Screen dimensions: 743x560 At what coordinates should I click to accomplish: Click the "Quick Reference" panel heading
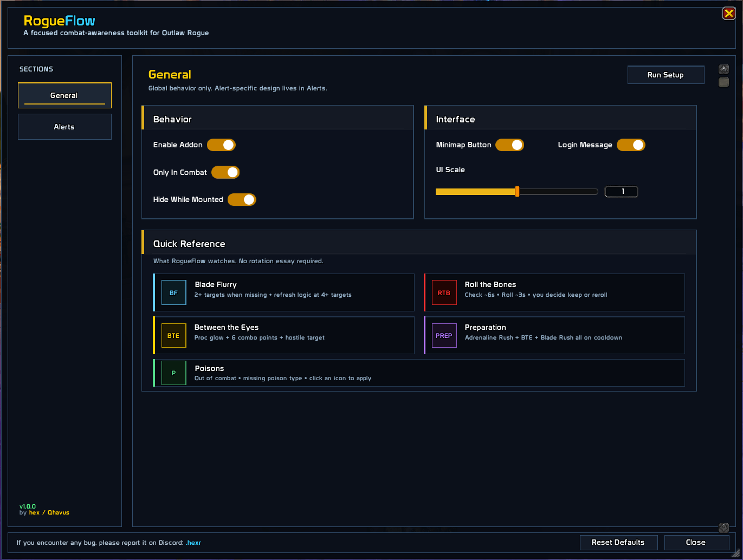189,244
